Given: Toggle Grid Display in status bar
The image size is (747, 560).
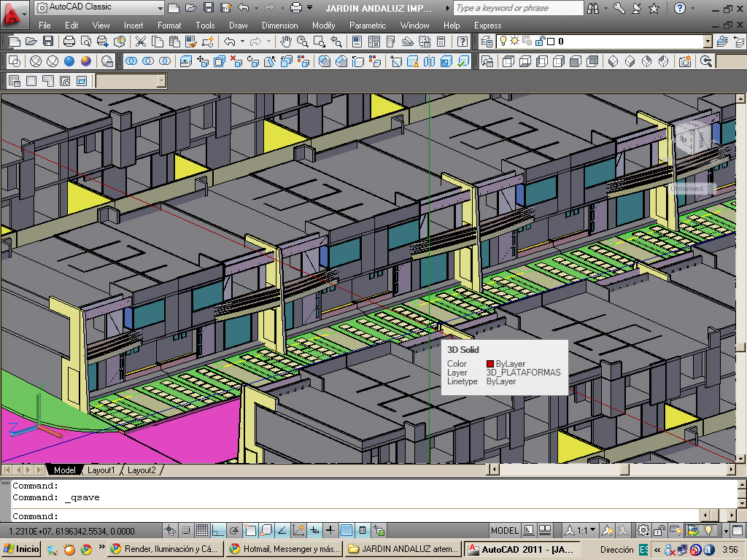Looking at the screenshot, I should click(x=202, y=530).
